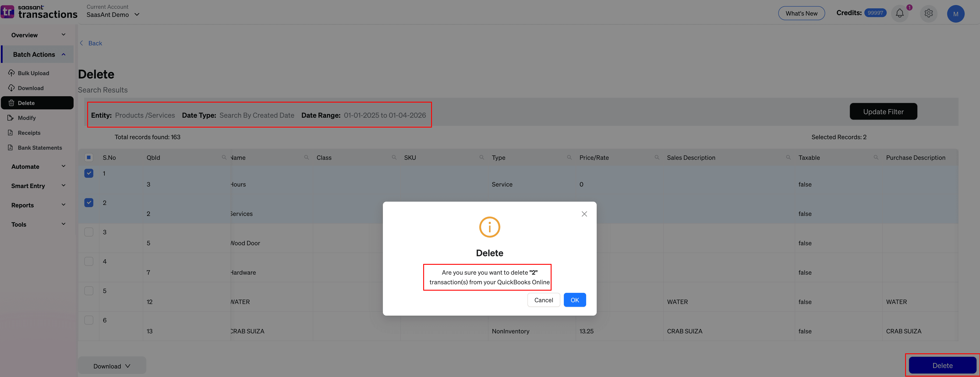Click the SKU column search icon
The image size is (980, 377).
482,157
